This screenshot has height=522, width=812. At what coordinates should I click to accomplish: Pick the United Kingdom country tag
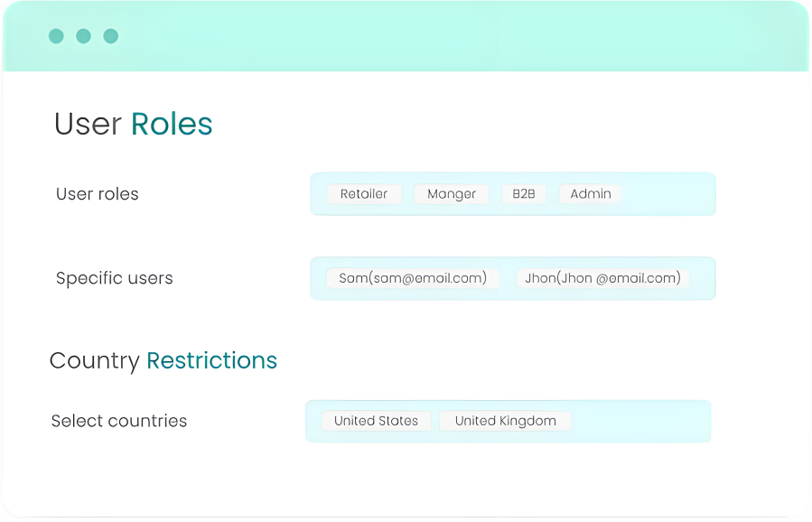[x=505, y=421]
